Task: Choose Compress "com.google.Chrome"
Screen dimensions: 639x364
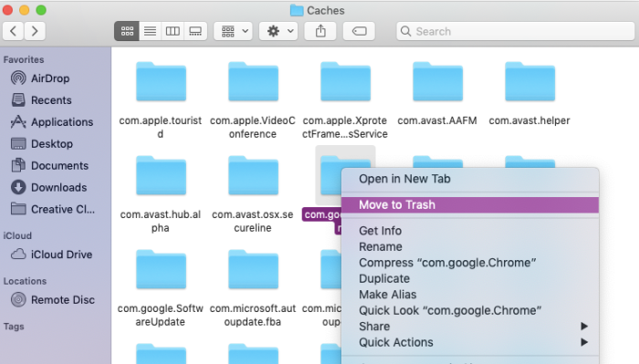Action: [470, 263]
